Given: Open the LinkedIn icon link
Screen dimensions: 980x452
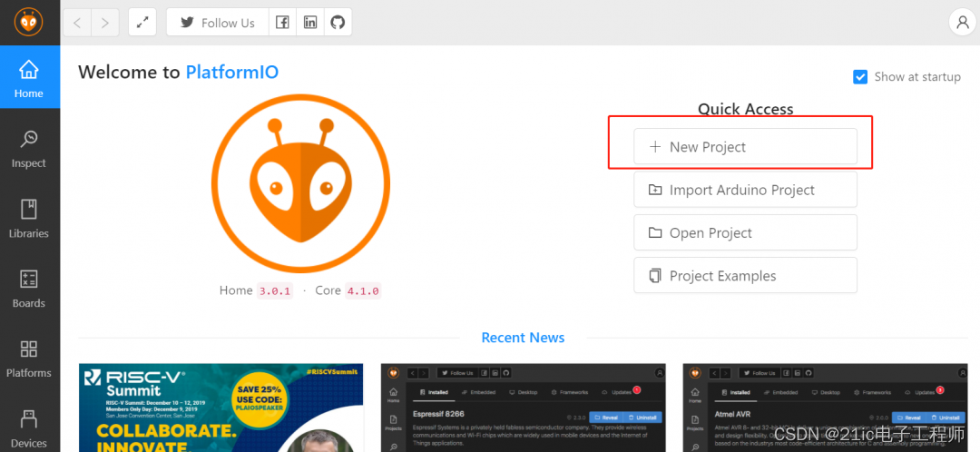Looking at the screenshot, I should pyautogui.click(x=310, y=23).
